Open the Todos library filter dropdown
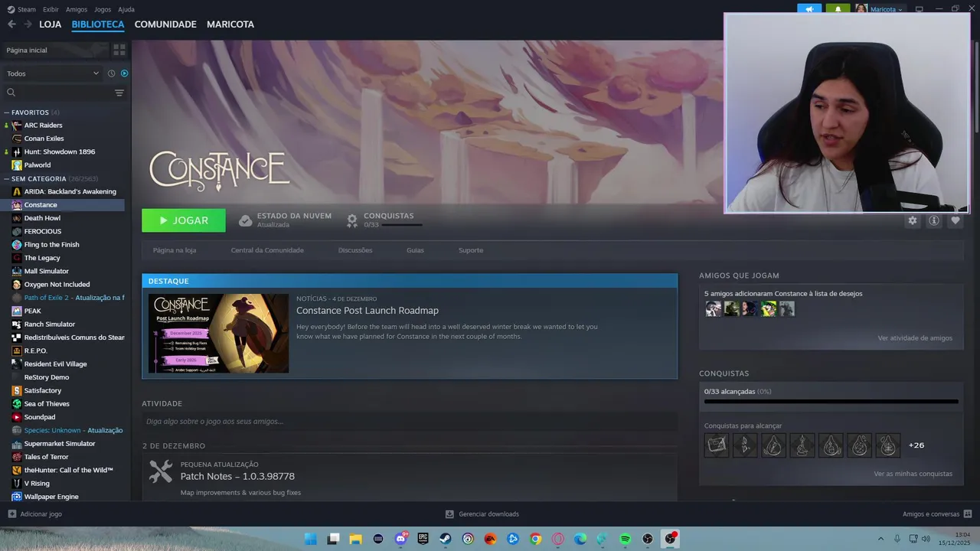The width and height of the screenshot is (980, 551). click(53, 73)
